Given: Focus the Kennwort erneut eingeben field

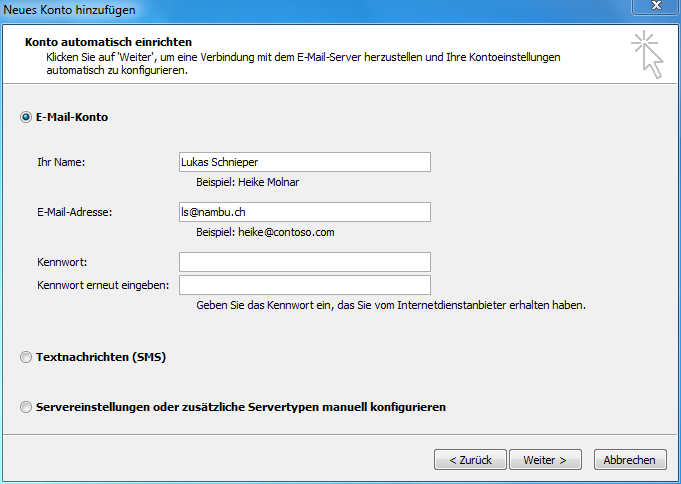Looking at the screenshot, I should (305, 285).
